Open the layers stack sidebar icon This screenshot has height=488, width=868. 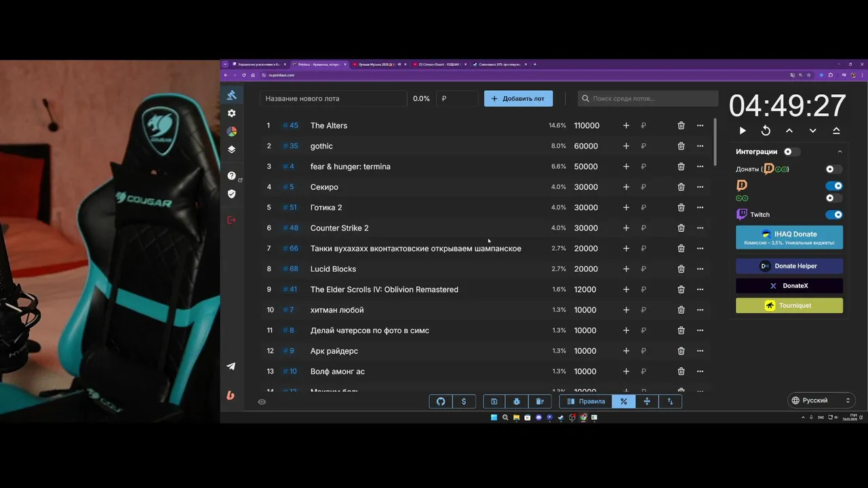click(231, 150)
